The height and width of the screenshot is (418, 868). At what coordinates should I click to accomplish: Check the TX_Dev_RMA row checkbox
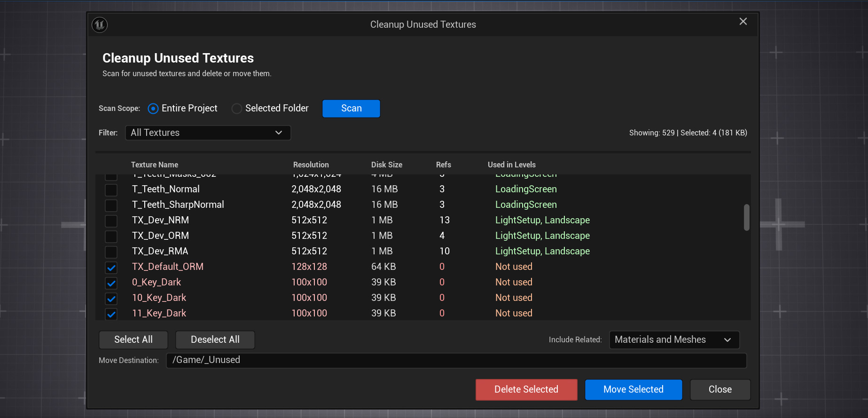[x=111, y=252]
